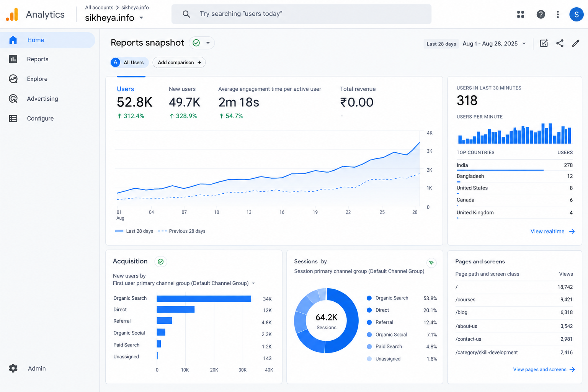Click the Google Analytics logo
Viewport: 588px width, 392px height.
12,15
